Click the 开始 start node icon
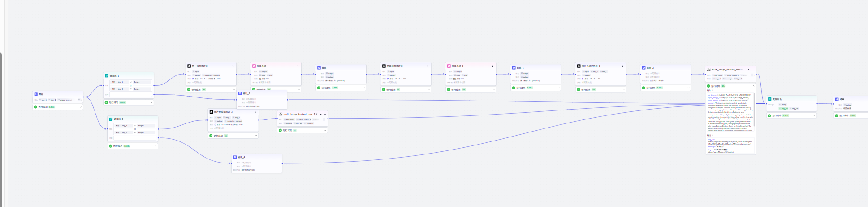Screen dimensions: 868x207 click(x=36, y=94)
